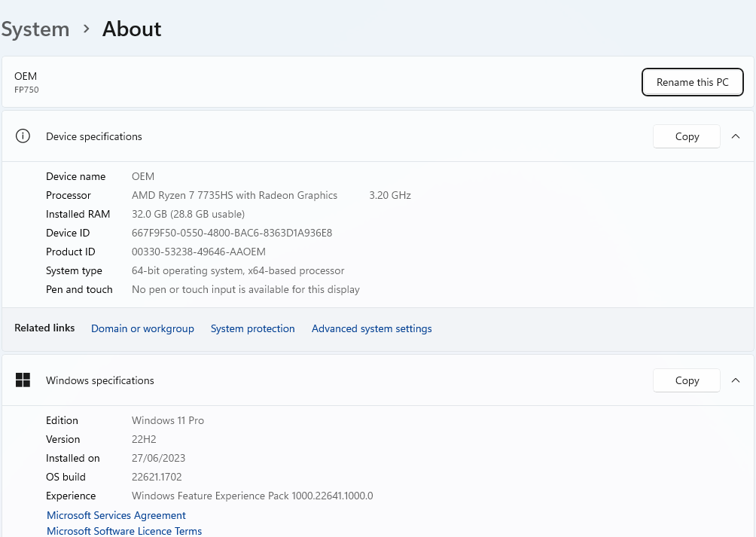The height and width of the screenshot is (537, 756).
Task: Click the Version label
Action: coord(62,439)
